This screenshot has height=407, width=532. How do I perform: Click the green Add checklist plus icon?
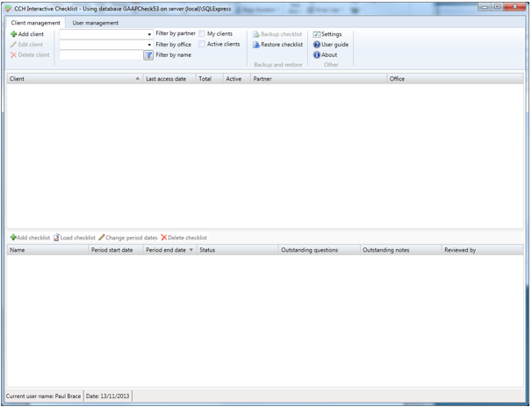13,238
